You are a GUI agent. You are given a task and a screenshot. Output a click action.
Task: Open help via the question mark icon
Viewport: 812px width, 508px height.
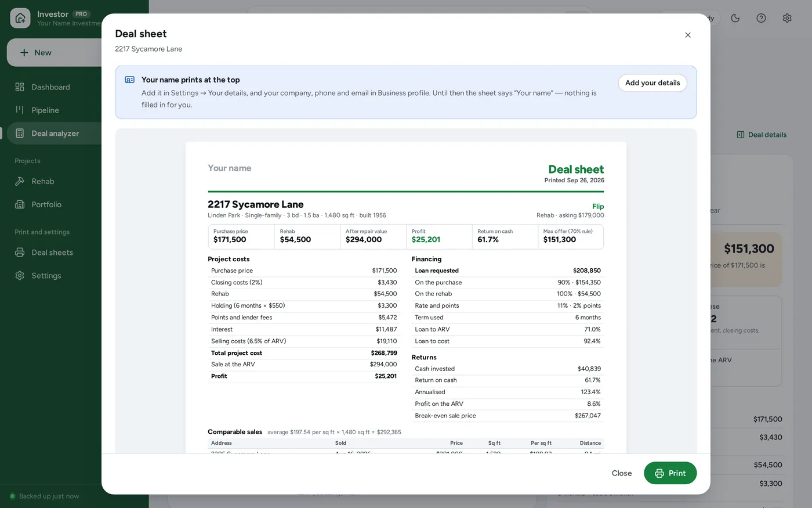761,18
